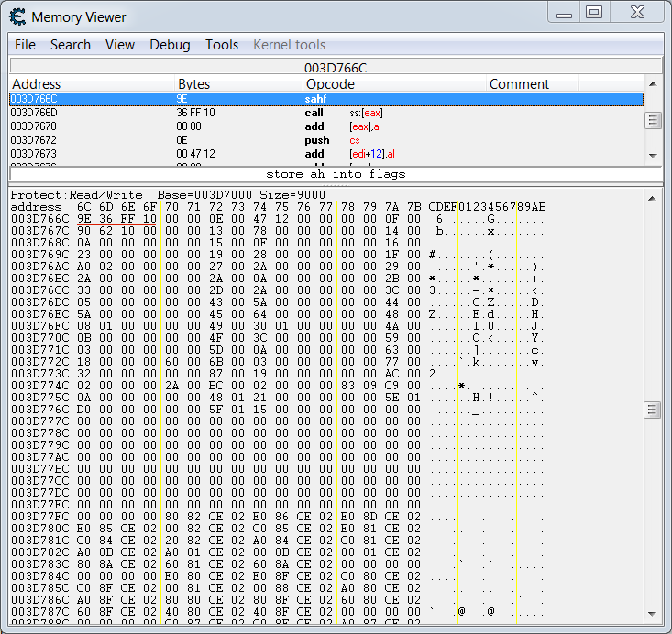Click the hex view scrollbar thumb
The width and height of the screenshot is (672, 634).
click(x=653, y=409)
